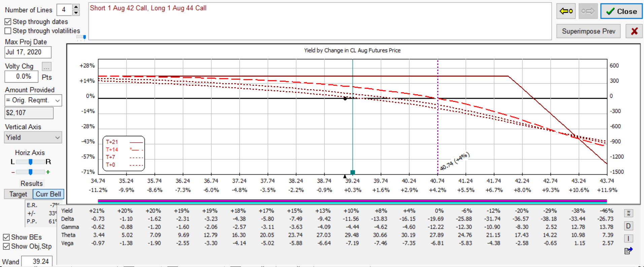Click the Volty Chg 0.0% field
This screenshot has width=644, height=267.
click(x=21, y=77)
